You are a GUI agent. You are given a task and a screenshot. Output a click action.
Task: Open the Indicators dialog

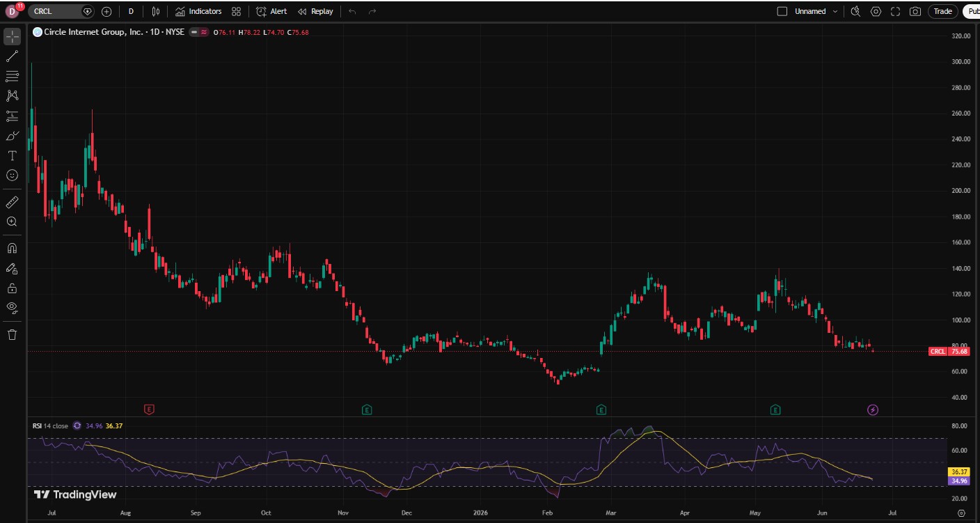[x=198, y=12]
